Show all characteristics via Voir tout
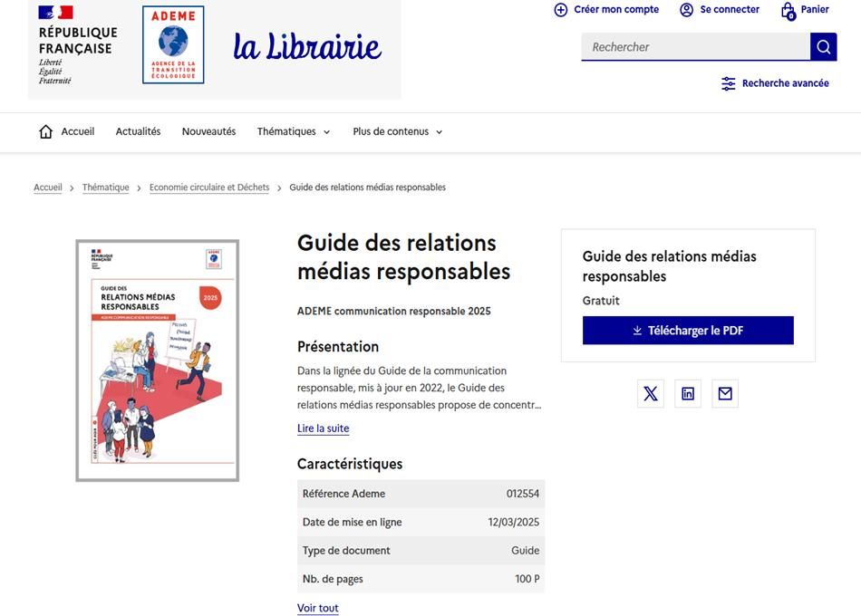 point(318,608)
